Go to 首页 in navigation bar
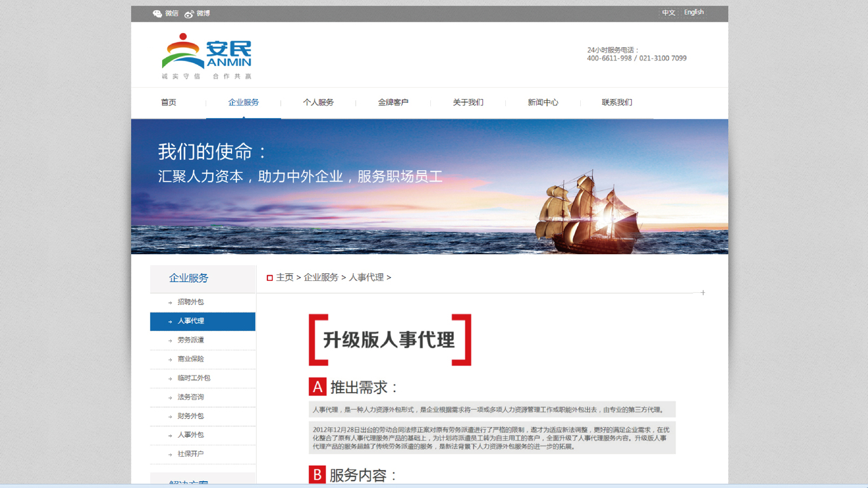The image size is (868, 488). pyautogui.click(x=168, y=102)
